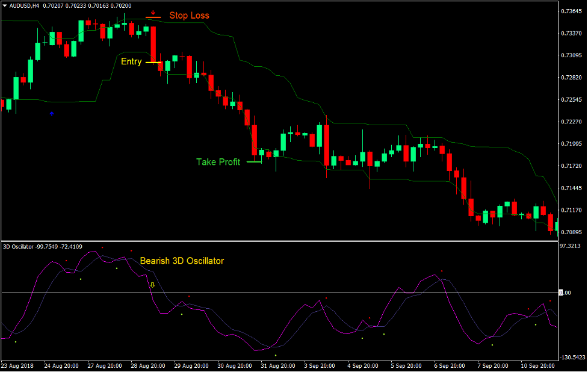Click the AUDUSD,H4 chart title text
The width and height of the screenshot is (588, 372).
[24, 6]
